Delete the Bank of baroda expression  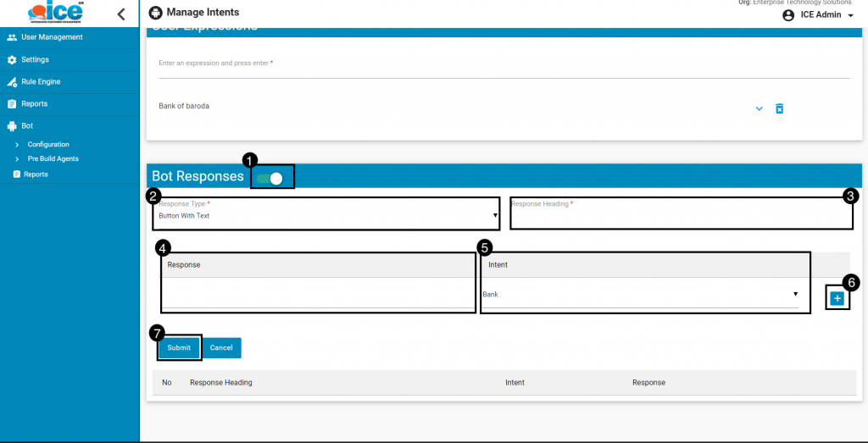coord(780,108)
